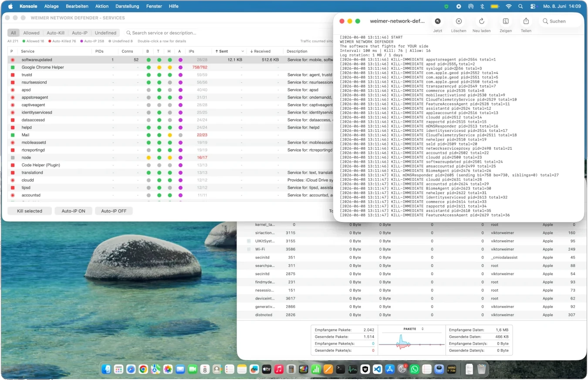Screen dimensions: 588x380
Task: Open Google Chrome in the Dock
Action: point(143,369)
